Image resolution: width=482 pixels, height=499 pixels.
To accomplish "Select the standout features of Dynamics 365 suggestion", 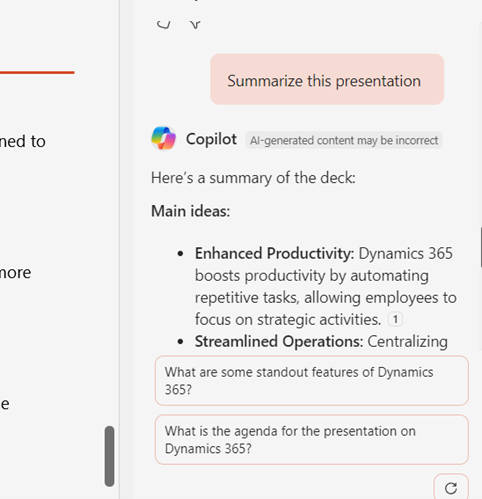I will [312, 381].
